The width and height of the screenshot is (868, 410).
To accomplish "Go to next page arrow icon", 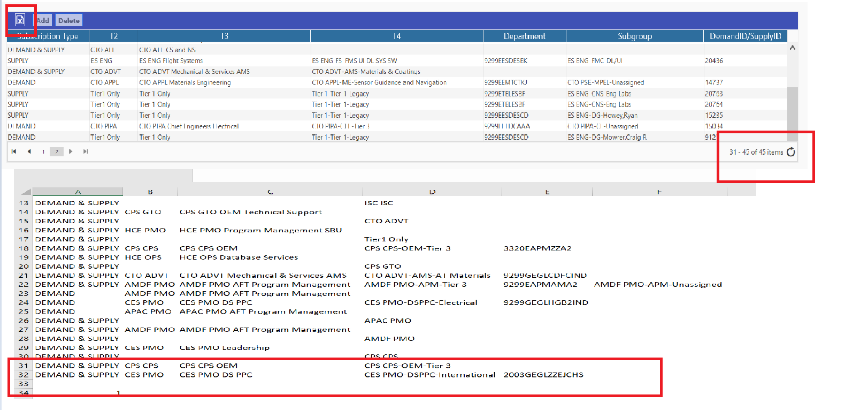I will point(71,151).
